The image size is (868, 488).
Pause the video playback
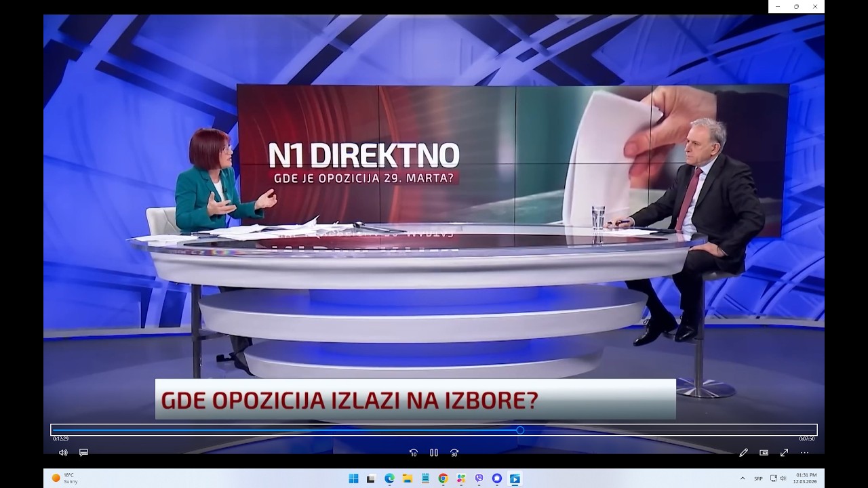point(434,453)
